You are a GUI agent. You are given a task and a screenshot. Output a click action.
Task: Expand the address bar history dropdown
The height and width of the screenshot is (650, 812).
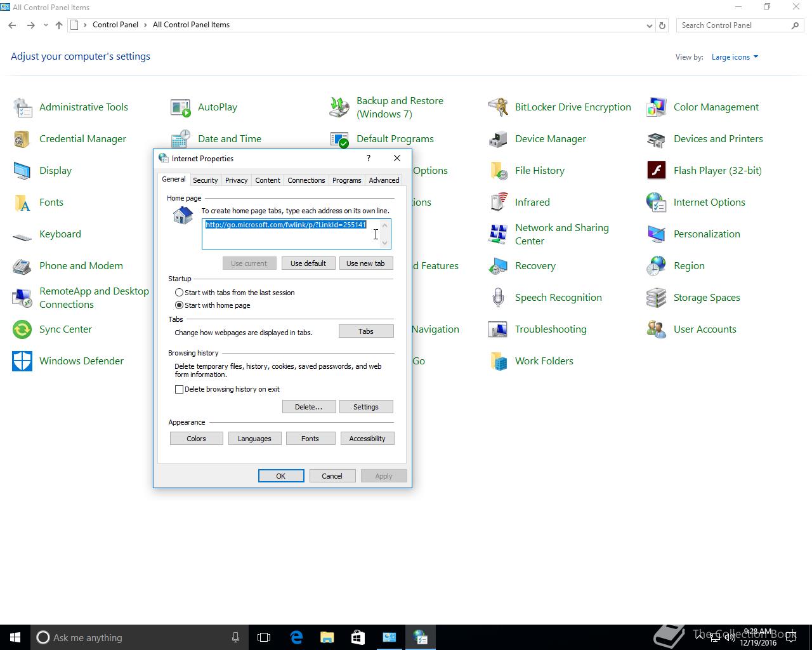649,25
